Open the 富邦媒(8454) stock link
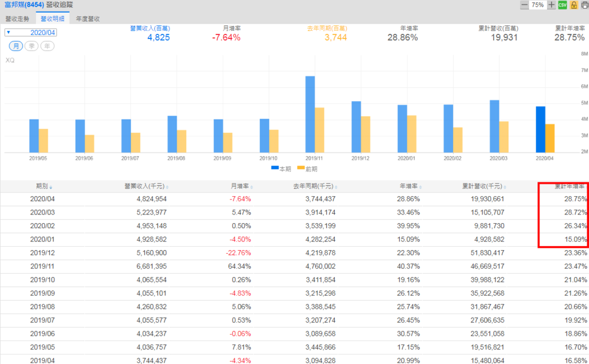 tap(24, 5)
